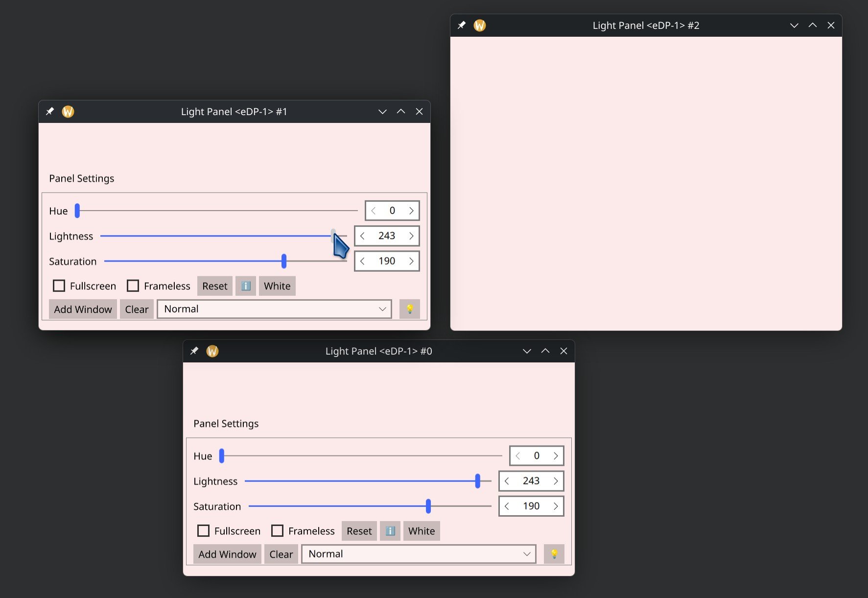Enable Fullscreen checkbox in panel #1
This screenshot has height=598, width=868.
point(59,286)
